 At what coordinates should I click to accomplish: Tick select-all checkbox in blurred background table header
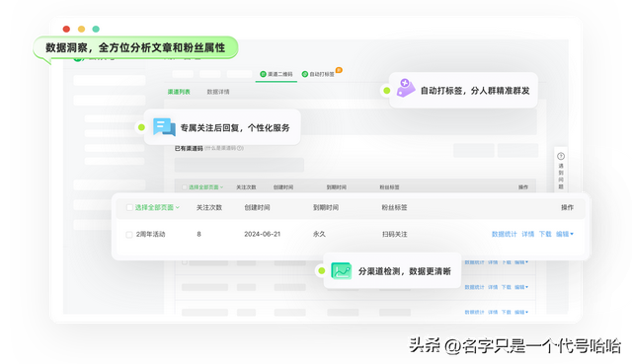(x=185, y=187)
